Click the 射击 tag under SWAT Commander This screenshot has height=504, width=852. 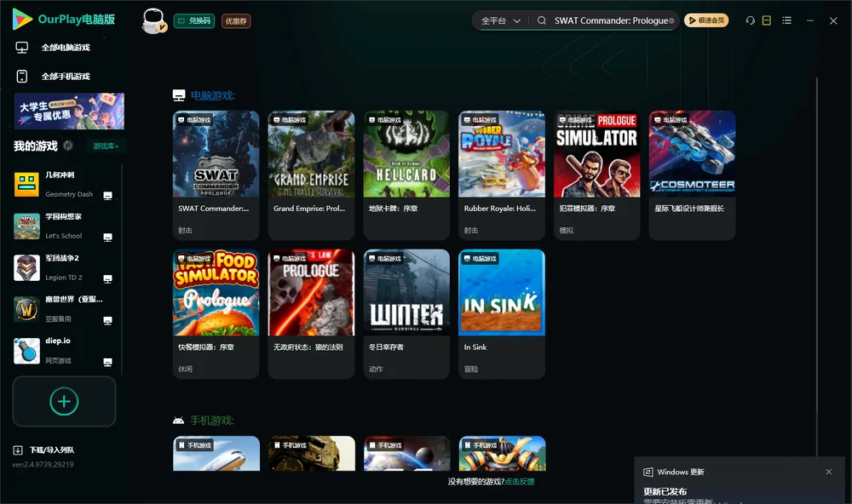[185, 230]
